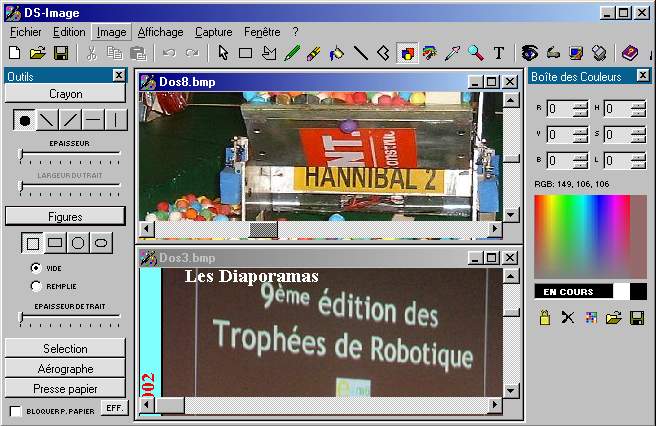
Task: Choose the round dot crayon shape
Action: pyautogui.click(x=25, y=120)
